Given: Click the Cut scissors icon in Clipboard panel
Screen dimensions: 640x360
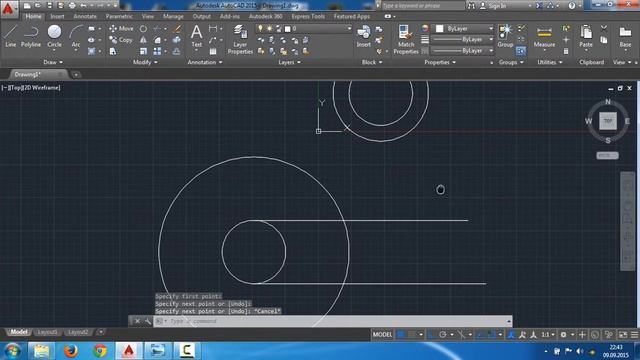Looking at the screenshot, I should [604, 28].
